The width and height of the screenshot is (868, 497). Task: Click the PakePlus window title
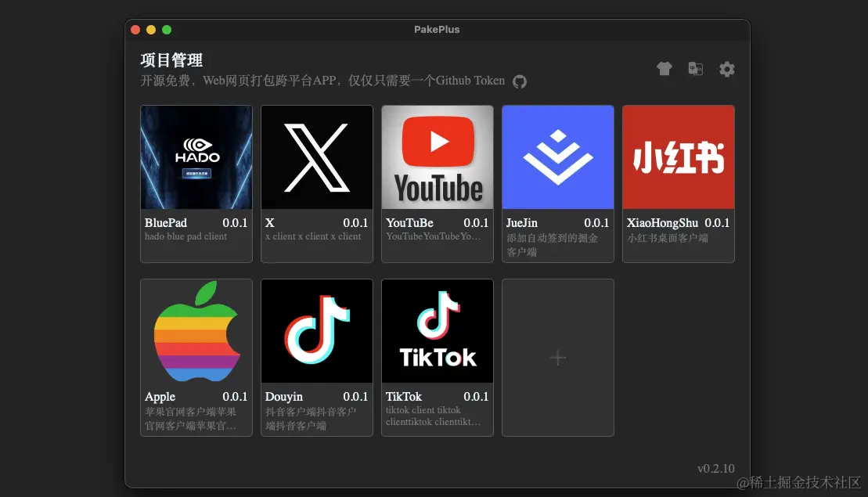pos(437,29)
